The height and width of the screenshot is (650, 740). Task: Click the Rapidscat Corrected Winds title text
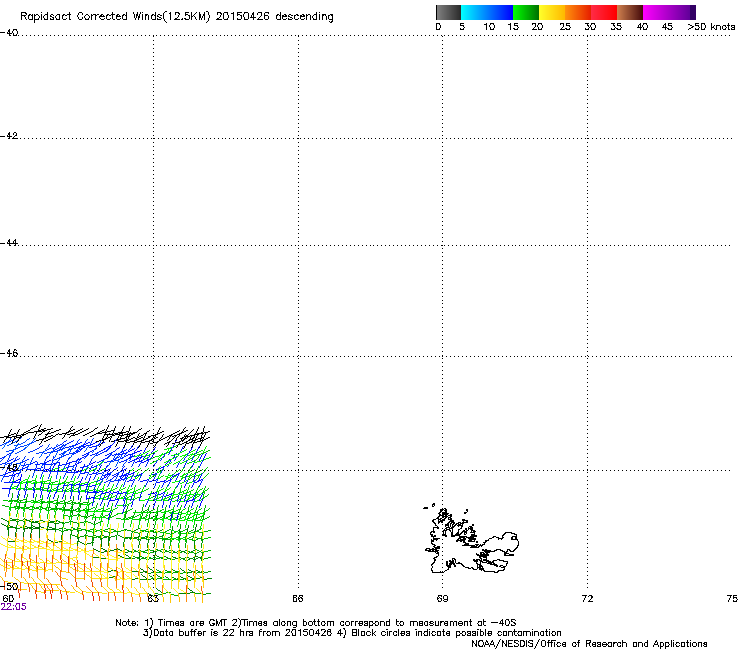pyautogui.click(x=177, y=17)
